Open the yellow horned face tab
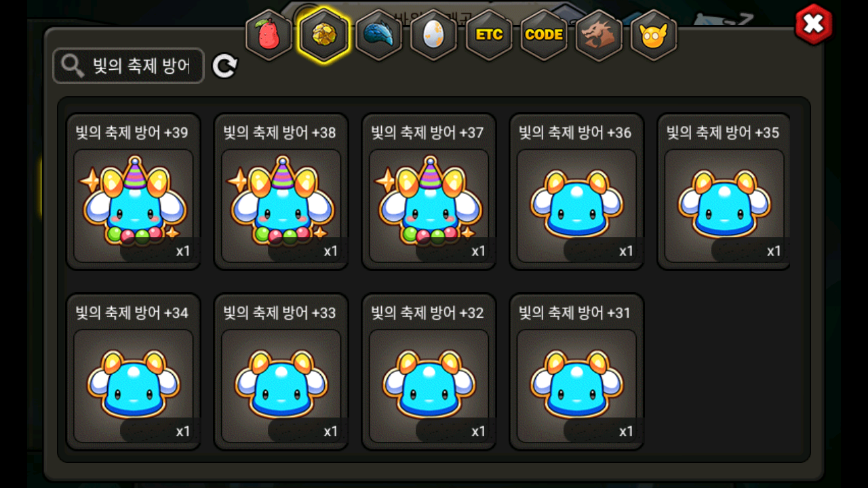The image size is (868, 488). (654, 35)
